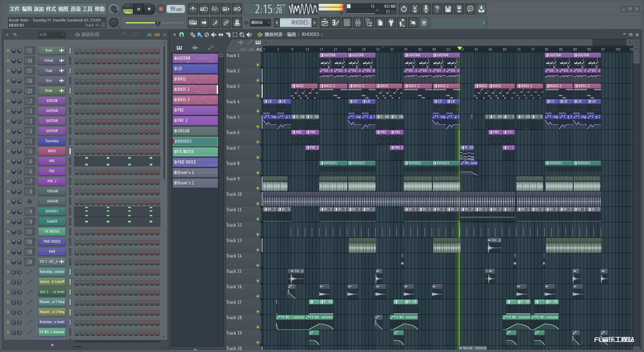The width and height of the screenshot is (644, 352).
Task: Open 文件 menu
Action: pyautogui.click(x=15, y=9)
